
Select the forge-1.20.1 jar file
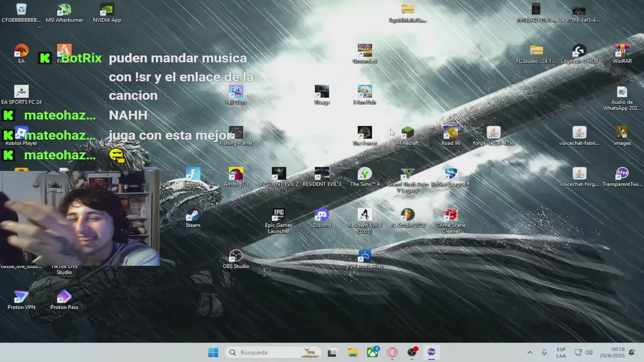(494, 136)
